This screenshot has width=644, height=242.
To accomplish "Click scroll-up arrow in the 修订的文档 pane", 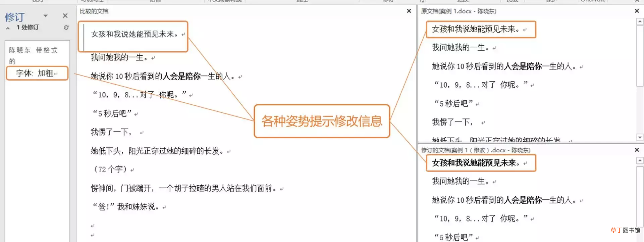I will 640,161.
